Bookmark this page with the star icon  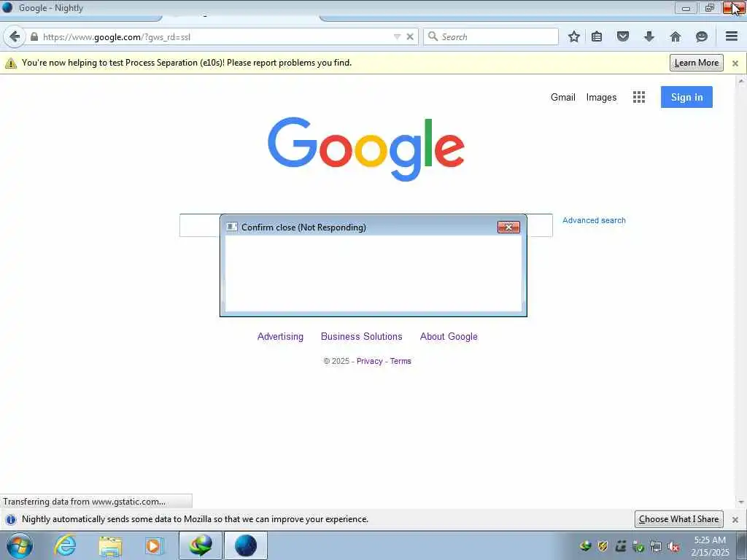pos(574,36)
